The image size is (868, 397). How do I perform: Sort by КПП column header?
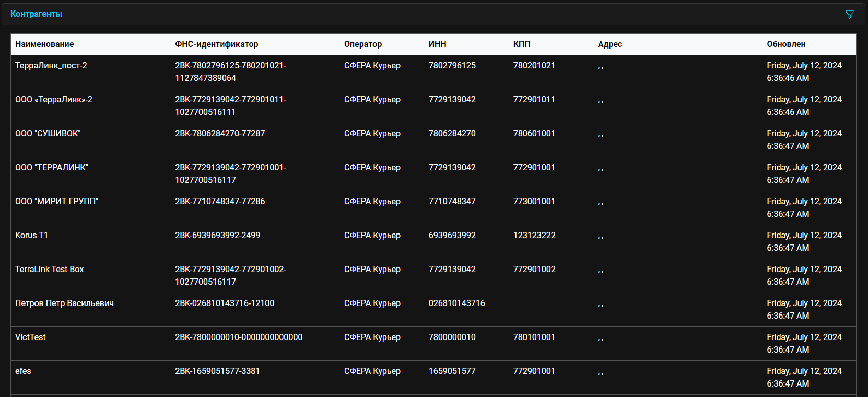pyautogui.click(x=522, y=44)
